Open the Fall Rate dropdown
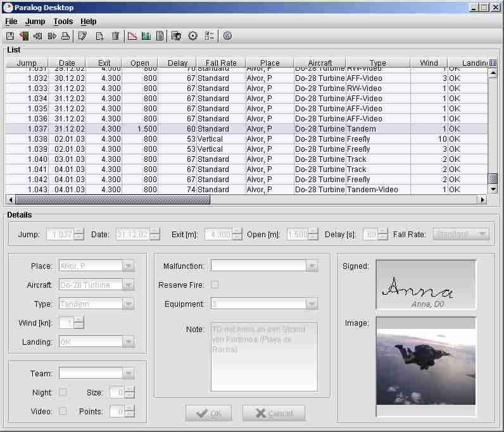 (x=482, y=234)
